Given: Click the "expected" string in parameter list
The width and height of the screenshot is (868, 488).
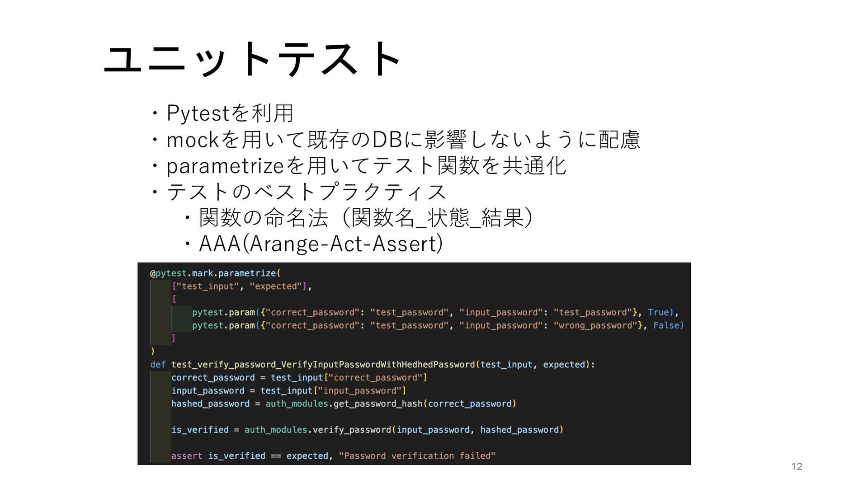Looking at the screenshot, I should (276, 286).
